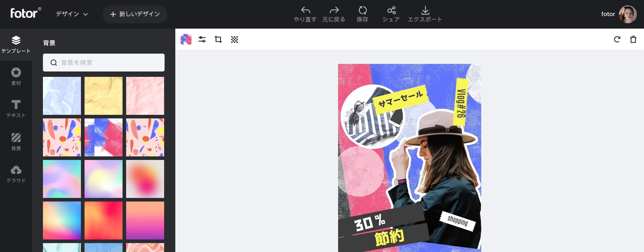Click the エクスポート download icon

425,10
